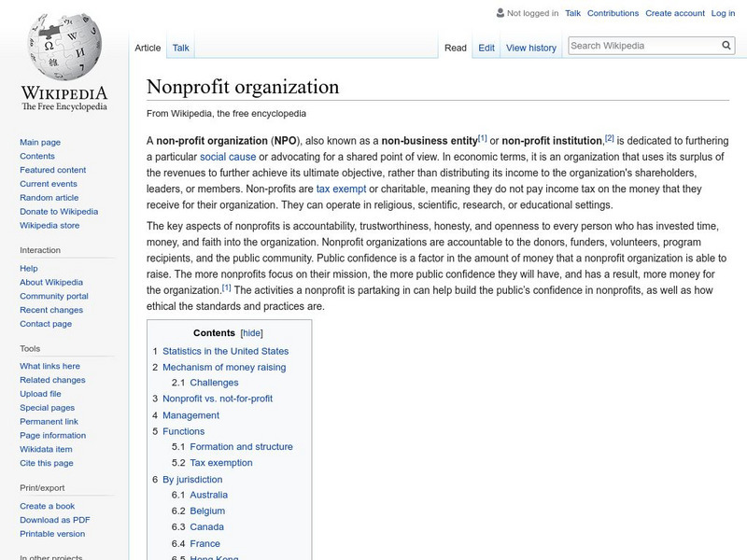Click the Download as PDF link
747x560 pixels.
click(54, 518)
